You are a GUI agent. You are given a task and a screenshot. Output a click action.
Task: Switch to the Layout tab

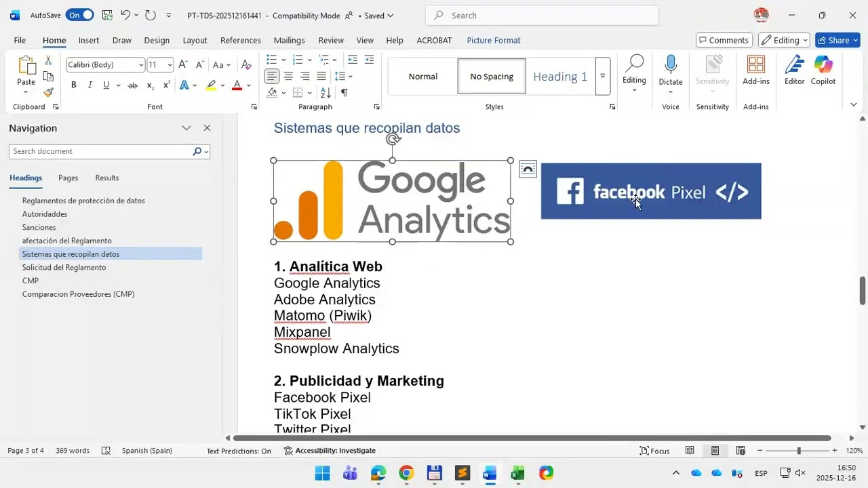click(x=195, y=40)
